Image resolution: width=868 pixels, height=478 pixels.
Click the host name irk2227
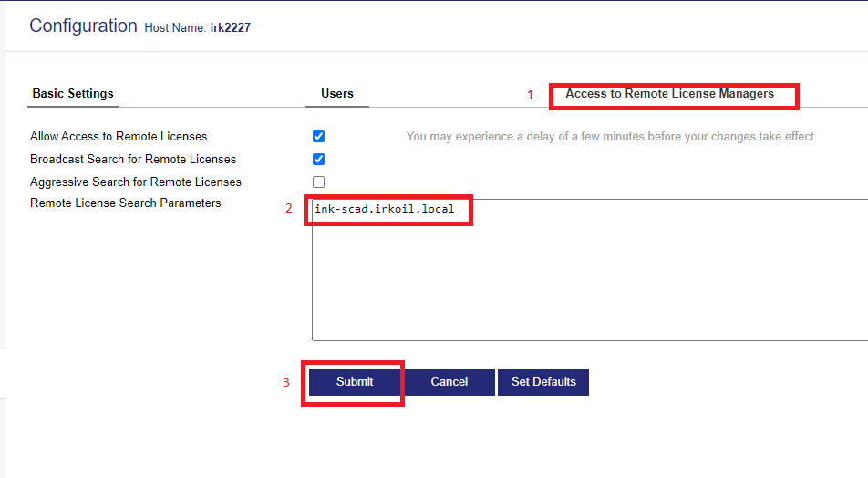coord(231,27)
